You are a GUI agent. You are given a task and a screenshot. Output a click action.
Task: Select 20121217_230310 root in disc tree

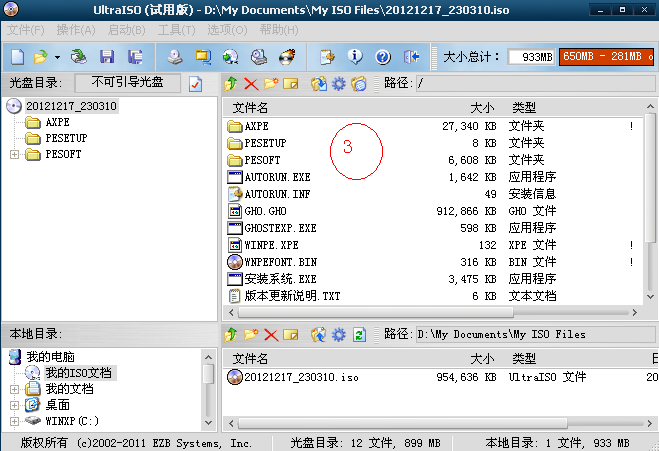71,106
